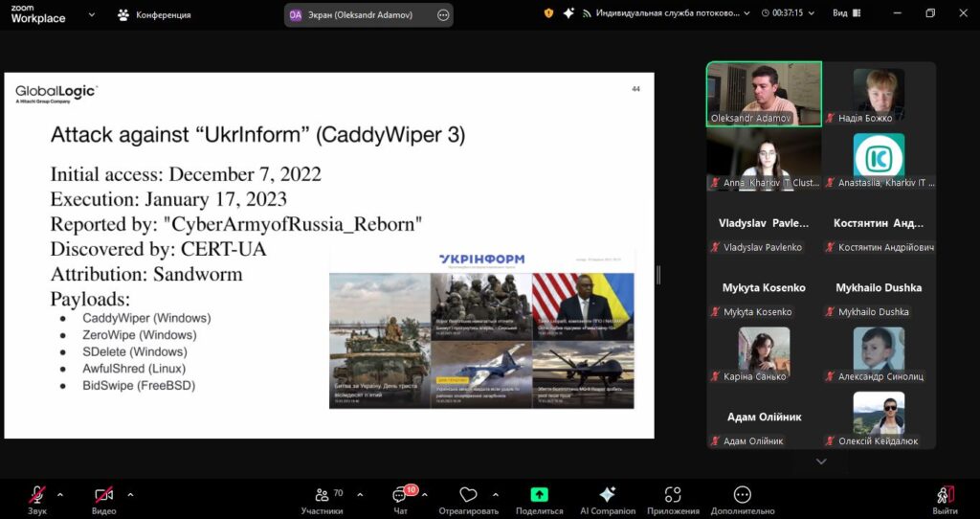Select Надія Божко video tile
Image resolution: width=980 pixels, height=519 pixels.
pos(879,94)
